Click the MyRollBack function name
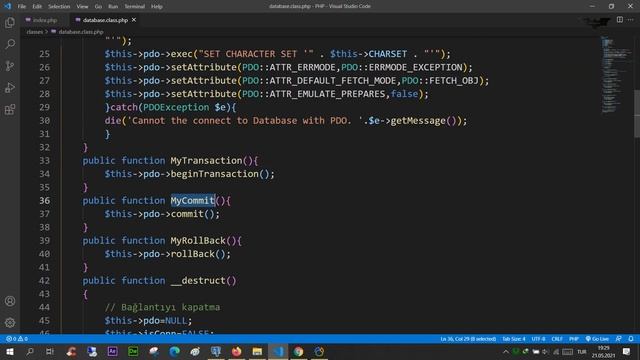Screen dimensions: 640x360 point(198,240)
